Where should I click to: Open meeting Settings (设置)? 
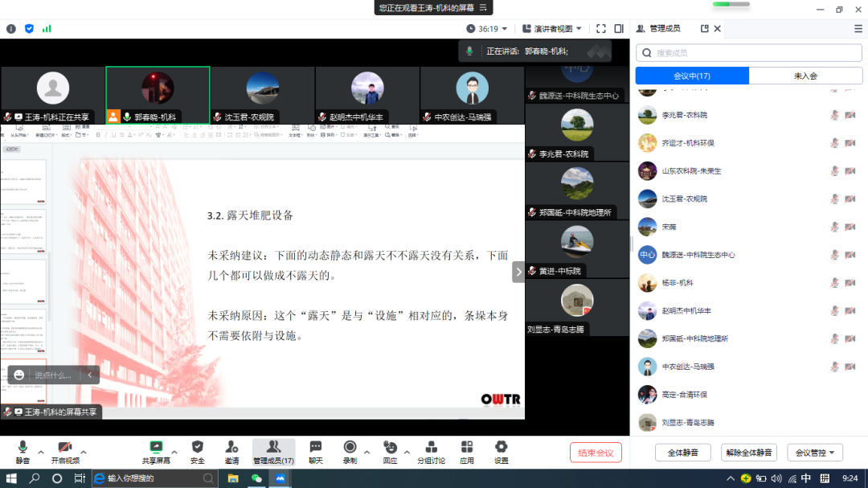pos(501,450)
